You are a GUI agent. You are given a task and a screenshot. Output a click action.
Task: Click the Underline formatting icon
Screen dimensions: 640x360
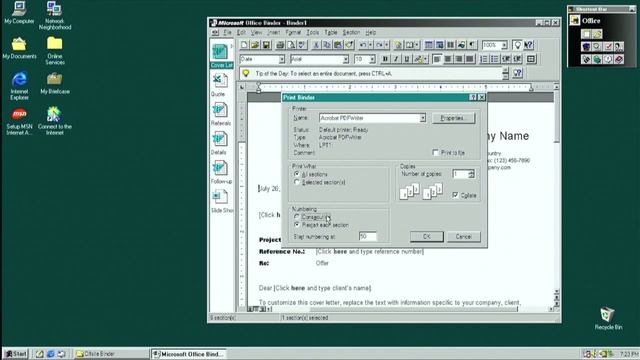[407, 59]
